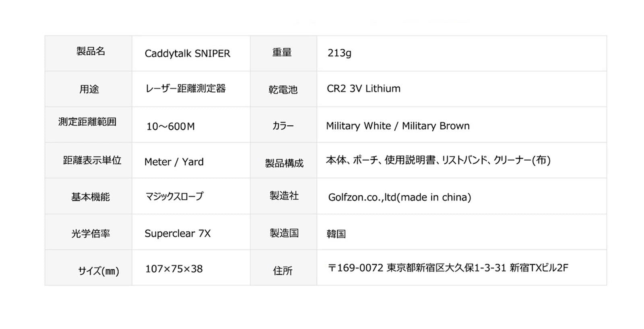Image resolution: width=644 pixels, height=329 pixels.
Task: Click the CR2 3V Lithium battery value
Action: pos(363,89)
